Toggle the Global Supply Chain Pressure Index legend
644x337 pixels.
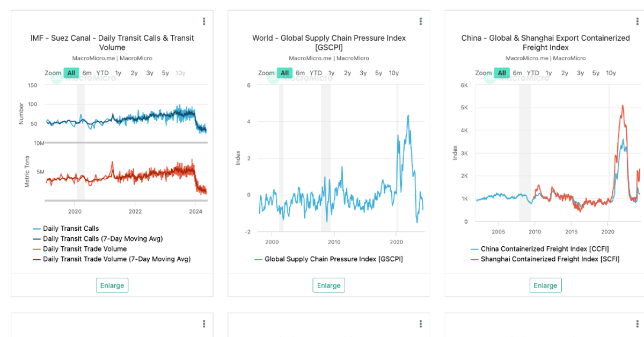(333, 259)
